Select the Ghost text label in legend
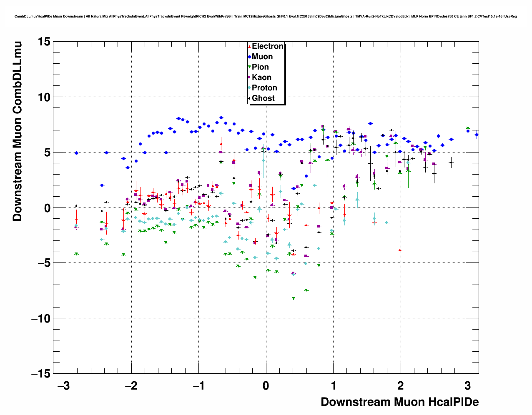This screenshot has height=415, width=532. [263, 98]
